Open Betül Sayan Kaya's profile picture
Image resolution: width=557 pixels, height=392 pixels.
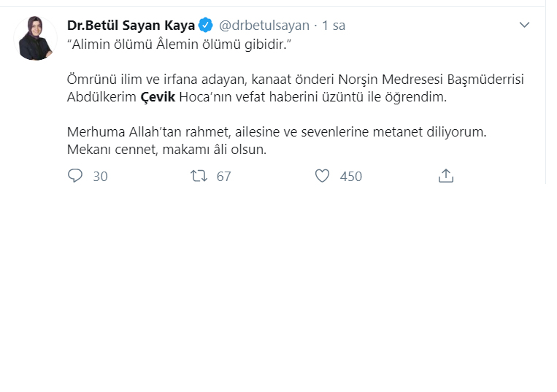coord(35,39)
